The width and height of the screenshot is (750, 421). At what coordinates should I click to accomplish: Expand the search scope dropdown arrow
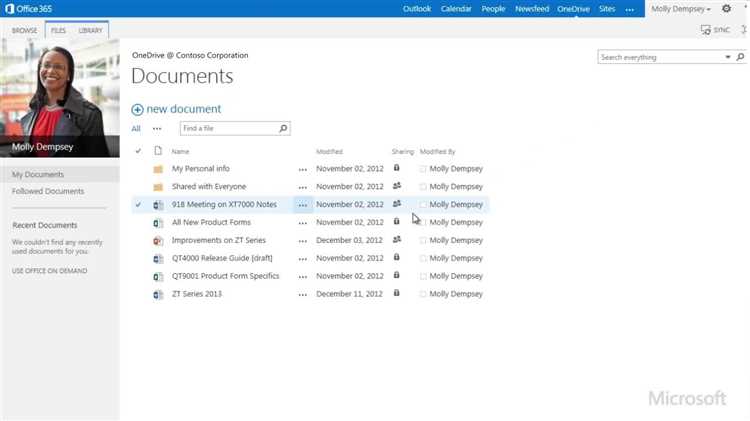tap(728, 58)
